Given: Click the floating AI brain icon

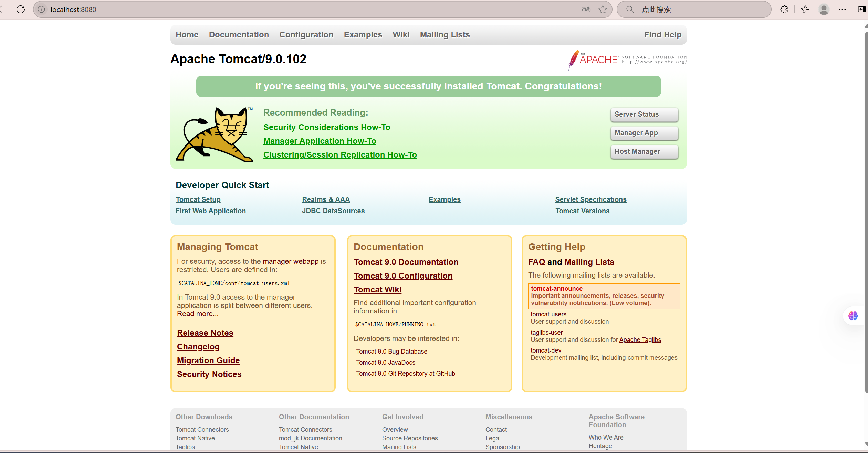Looking at the screenshot, I should [x=853, y=315].
